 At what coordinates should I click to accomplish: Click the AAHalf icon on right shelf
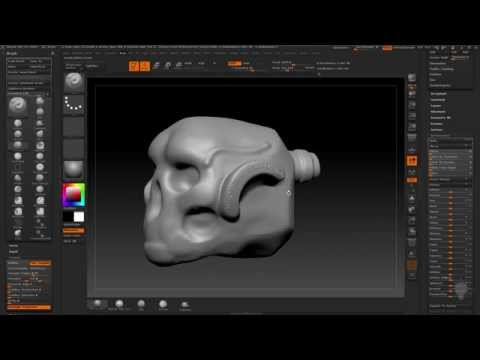(412, 127)
